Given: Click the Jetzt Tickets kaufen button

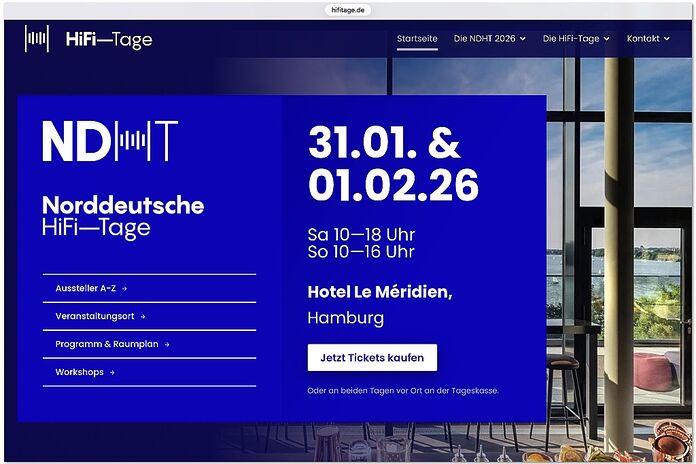Looking at the screenshot, I should pyautogui.click(x=372, y=357).
